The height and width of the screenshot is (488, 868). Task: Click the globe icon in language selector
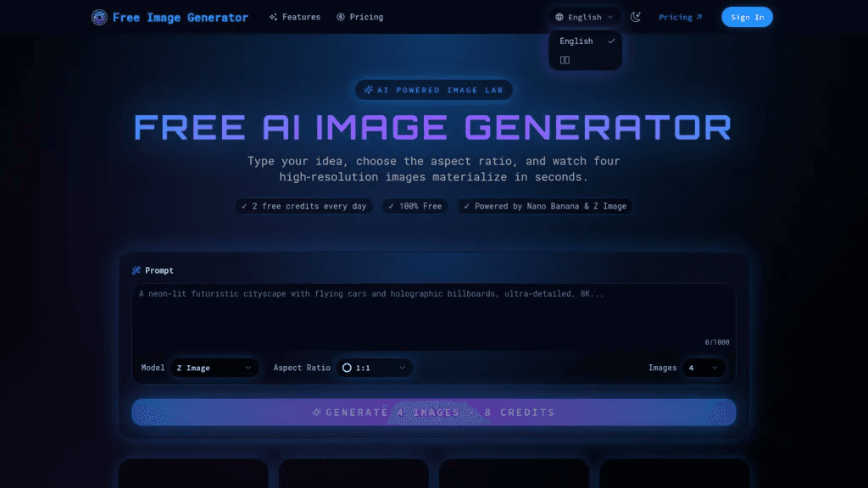559,17
